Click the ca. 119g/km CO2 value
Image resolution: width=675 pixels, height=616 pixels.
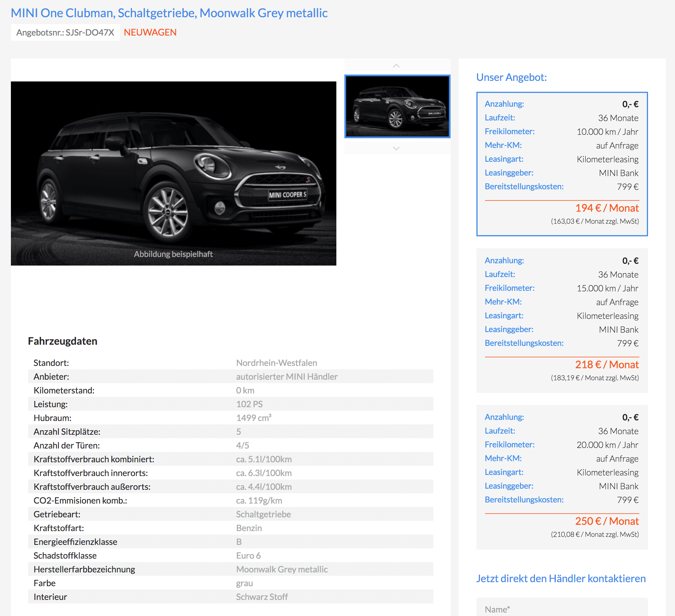tap(259, 500)
